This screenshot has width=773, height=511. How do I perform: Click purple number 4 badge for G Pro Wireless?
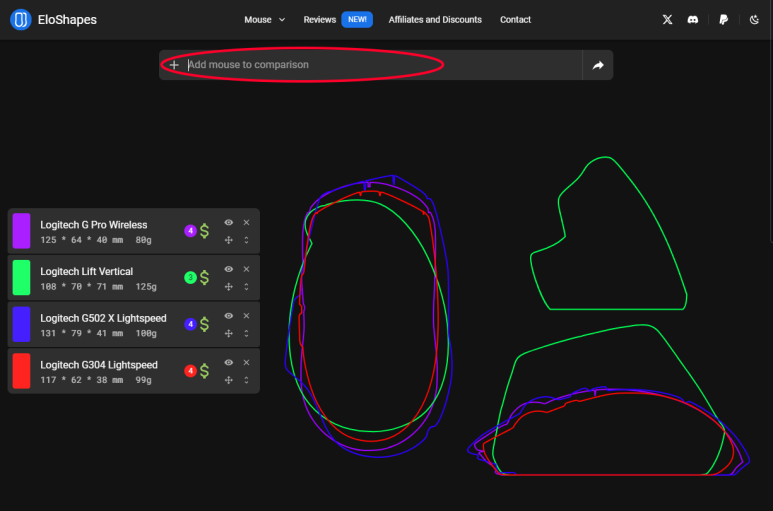click(x=190, y=231)
